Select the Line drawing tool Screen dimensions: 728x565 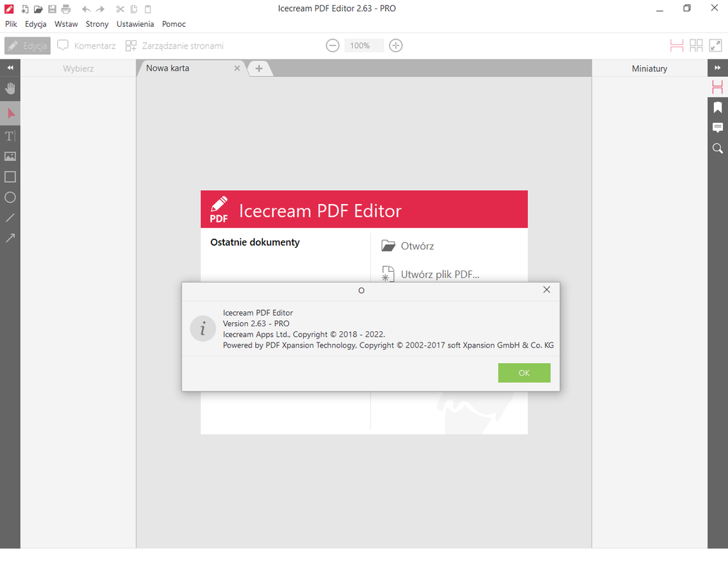tap(10, 218)
